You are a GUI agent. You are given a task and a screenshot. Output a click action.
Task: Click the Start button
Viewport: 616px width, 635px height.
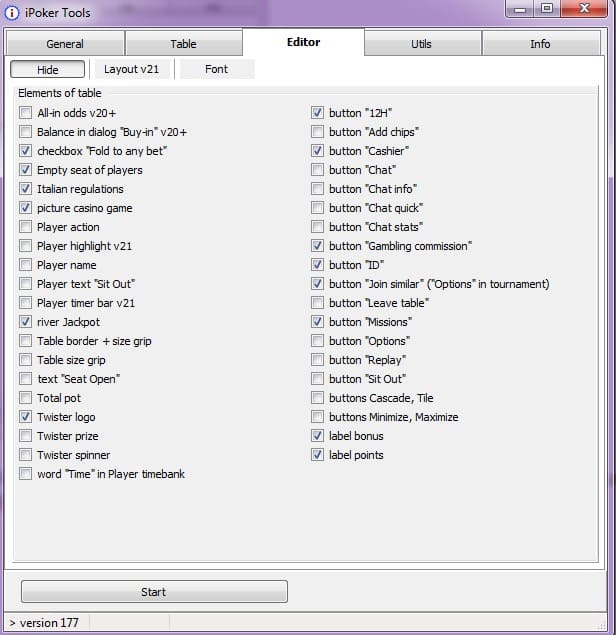pyautogui.click(x=154, y=592)
